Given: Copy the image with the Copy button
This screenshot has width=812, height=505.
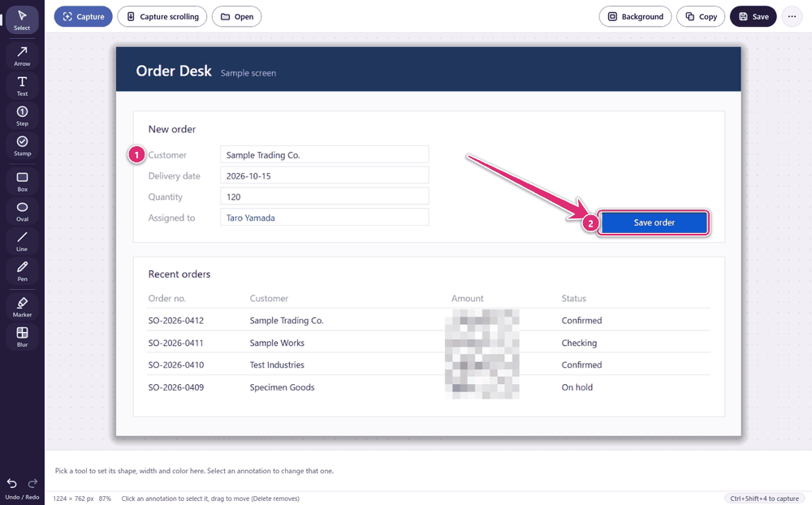Looking at the screenshot, I should 701,16.
